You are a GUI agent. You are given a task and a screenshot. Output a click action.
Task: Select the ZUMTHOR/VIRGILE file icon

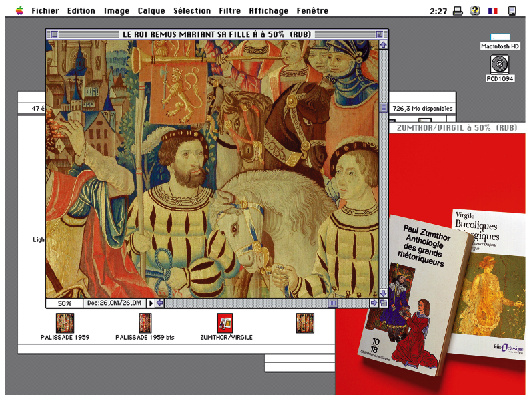tap(225, 323)
